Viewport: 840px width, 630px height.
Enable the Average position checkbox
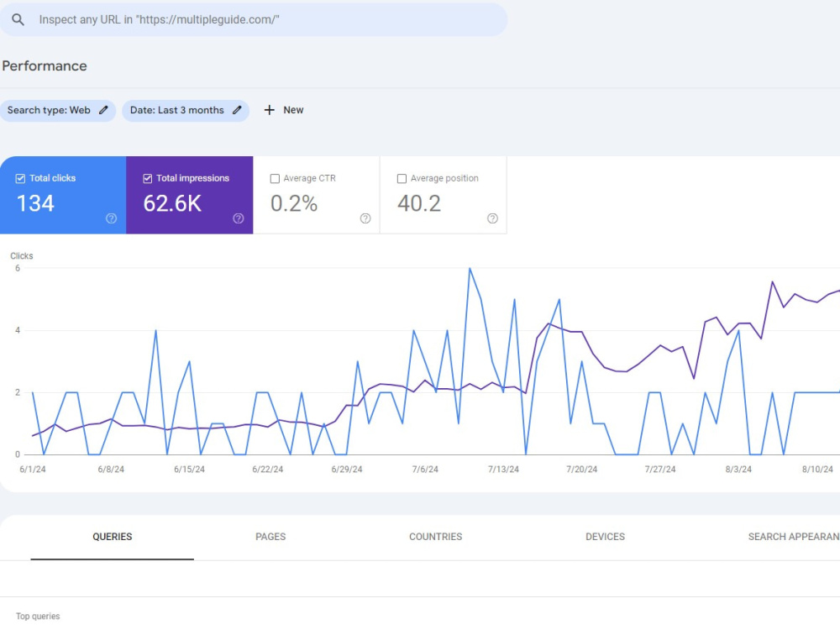[402, 178]
